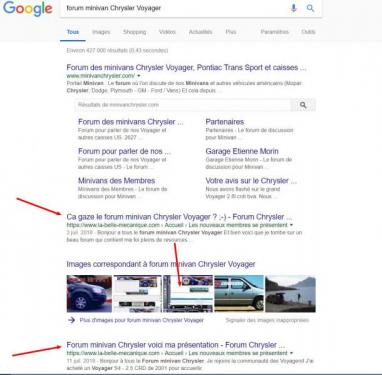Open the Actualités tab
Image resolution: width=382 pixels, height=375 pixels.
pos(200,32)
